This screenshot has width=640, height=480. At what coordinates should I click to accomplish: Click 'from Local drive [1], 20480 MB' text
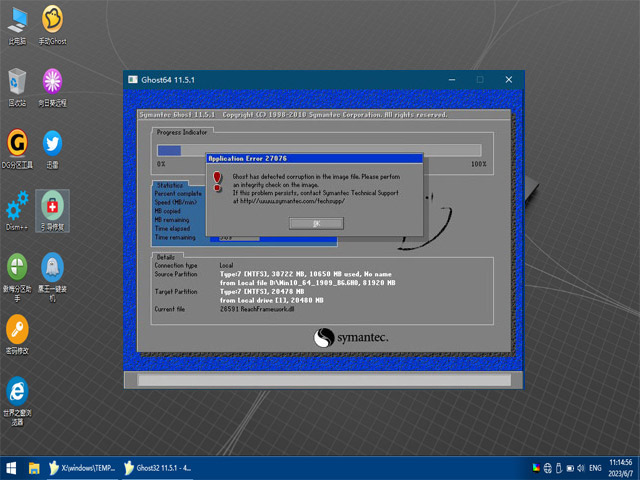click(x=272, y=300)
